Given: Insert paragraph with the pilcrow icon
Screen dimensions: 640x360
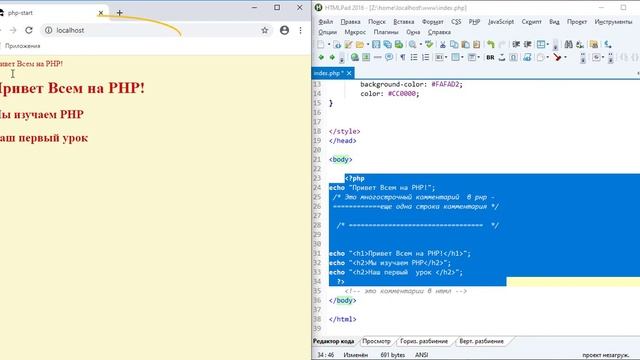Looking at the screenshot, I should click(x=403, y=57).
